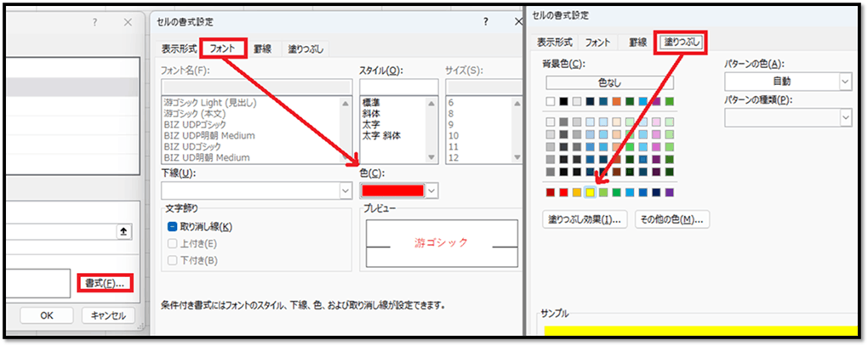Select the red-outlined フォント tab
Viewport: 868px width, 346px height.
coord(224,49)
